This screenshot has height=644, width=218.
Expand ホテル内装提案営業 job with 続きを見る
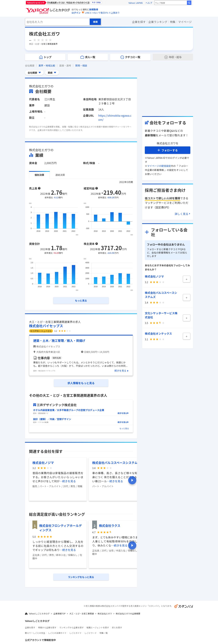[x=123, y=413]
